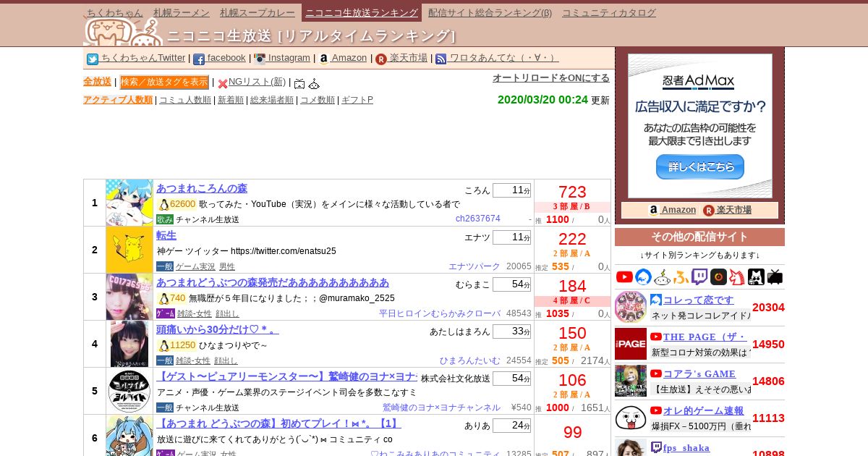The height and width of the screenshot is (456, 868).
Task: Click 11分 elapsed box in ころん row
Action: 511,190
